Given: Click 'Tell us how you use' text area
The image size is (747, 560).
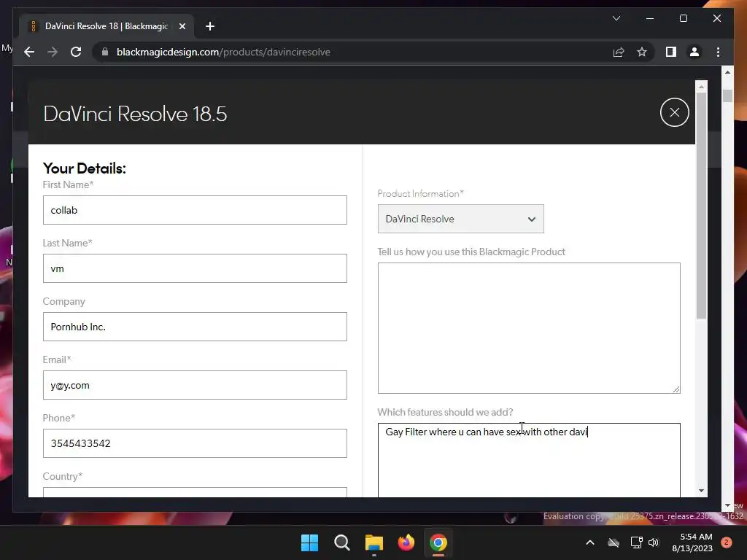Looking at the screenshot, I should (x=529, y=328).
